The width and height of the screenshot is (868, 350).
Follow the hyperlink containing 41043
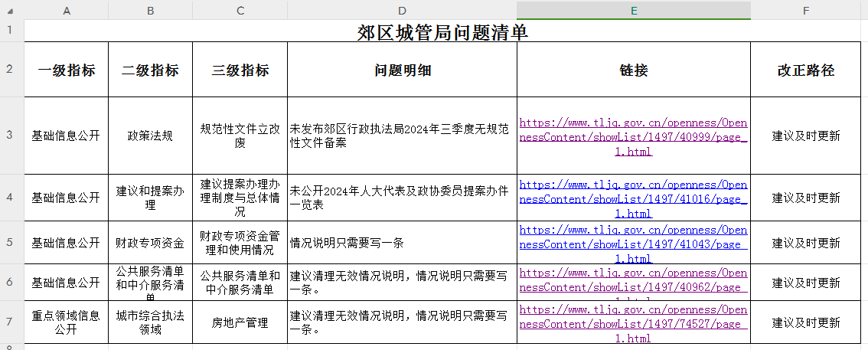633,244
